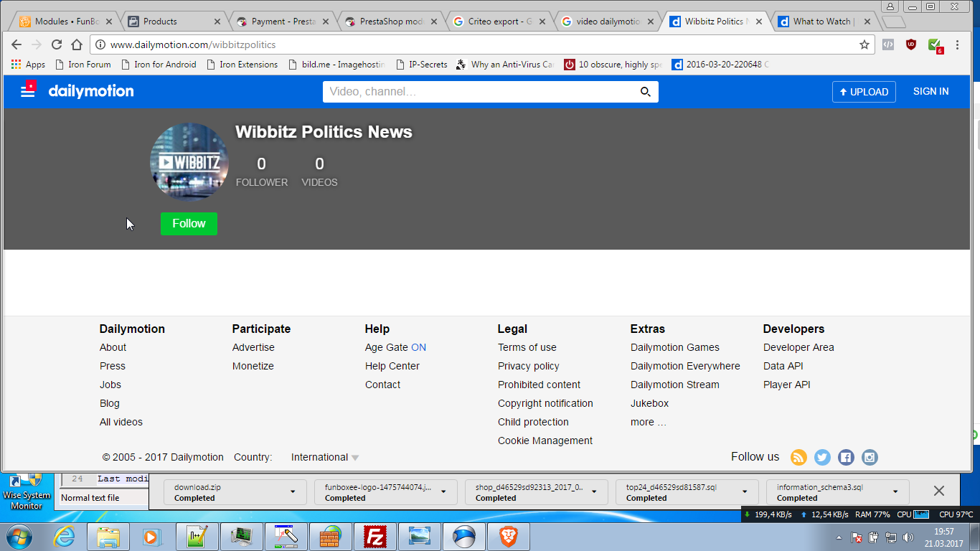The image size is (980, 551).
Task: Click the green checkmark extension icon
Action: coord(935,45)
